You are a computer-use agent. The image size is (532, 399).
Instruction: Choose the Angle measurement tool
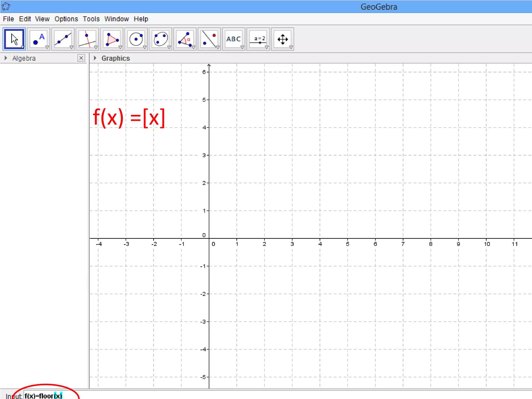click(185, 39)
